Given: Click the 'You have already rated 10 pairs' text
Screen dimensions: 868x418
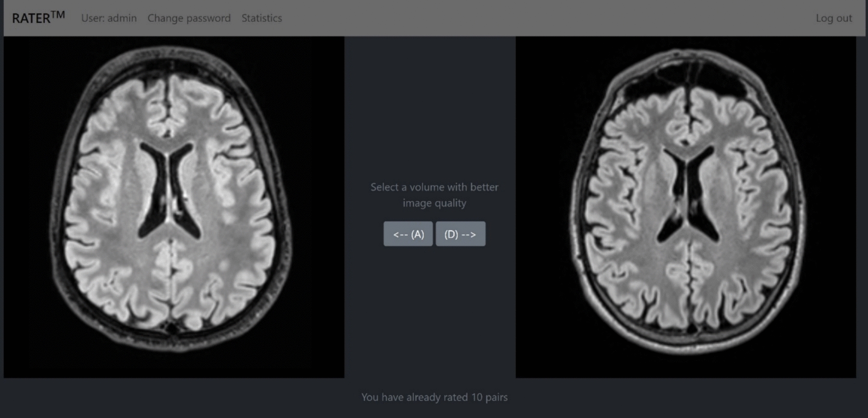Looking at the screenshot, I should pyautogui.click(x=434, y=397).
